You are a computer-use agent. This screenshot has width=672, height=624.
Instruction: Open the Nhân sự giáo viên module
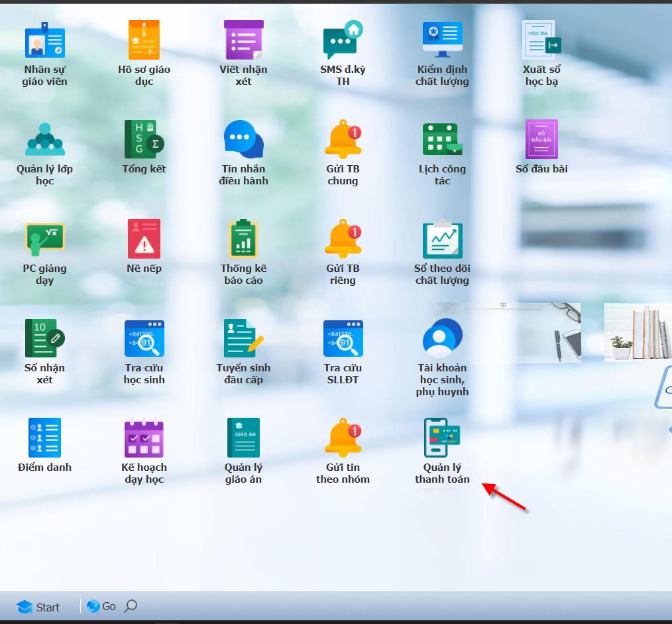pyautogui.click(x=44, y=41)
